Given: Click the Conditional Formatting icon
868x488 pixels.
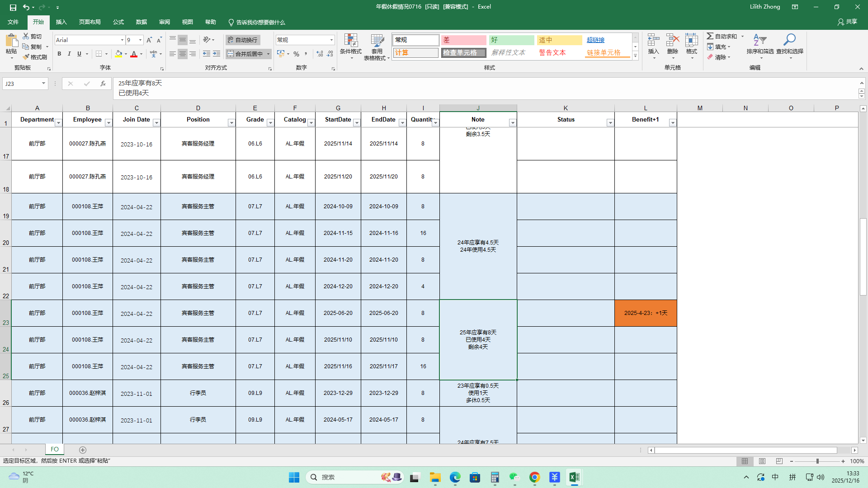Looking at the screenshot, I should tap(350, 41).
